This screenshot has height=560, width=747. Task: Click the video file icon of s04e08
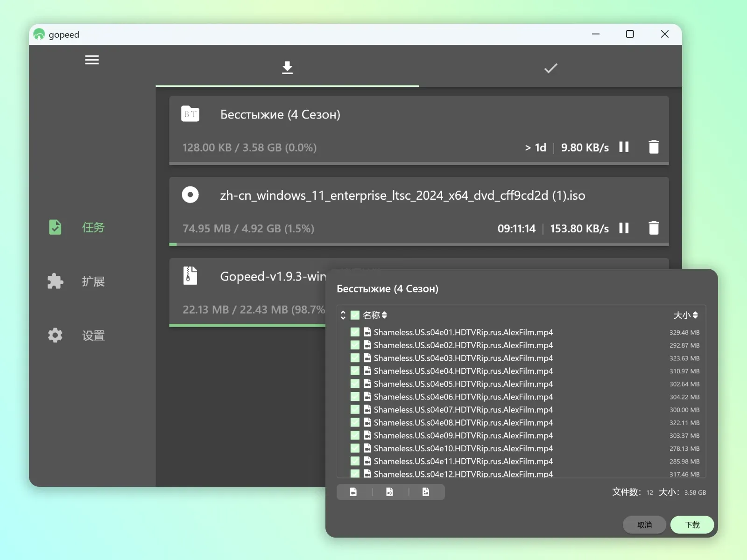click(x=367, y=422)
